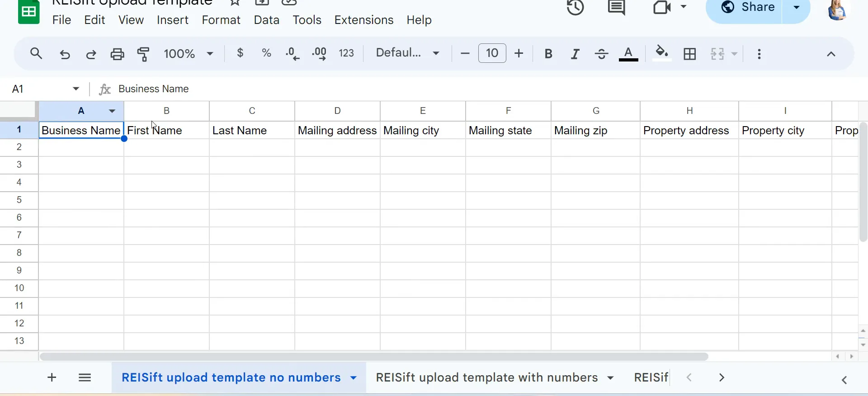Decrease decimal places icon
The height and width of the screenshot is (396, 868).
coord(292,54)
